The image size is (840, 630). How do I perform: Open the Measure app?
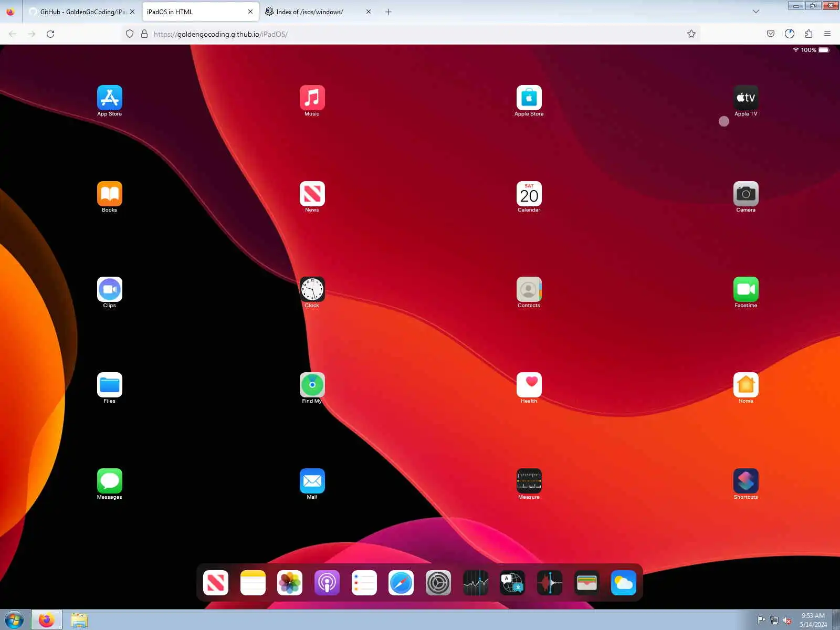529,481
